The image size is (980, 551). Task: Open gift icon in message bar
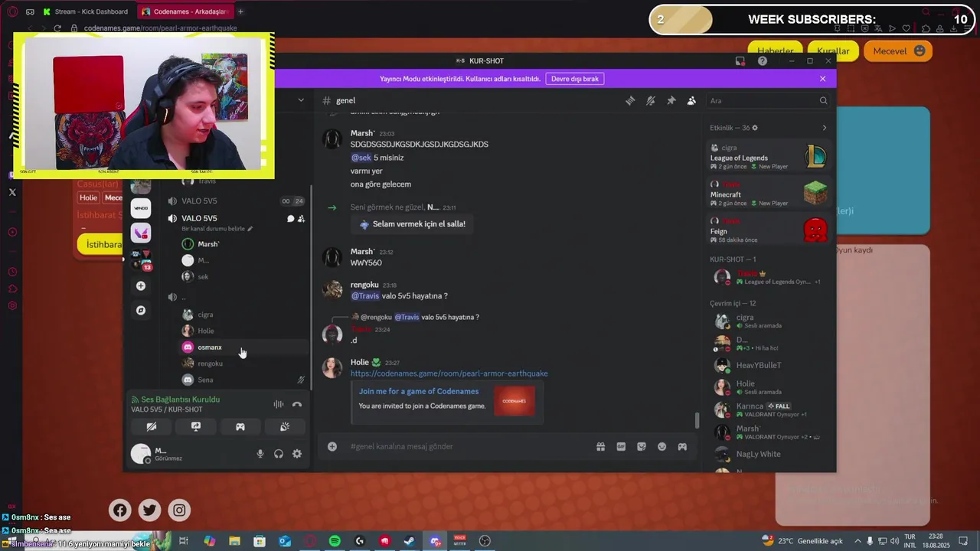pyautogui.click(x=601, y=446)
